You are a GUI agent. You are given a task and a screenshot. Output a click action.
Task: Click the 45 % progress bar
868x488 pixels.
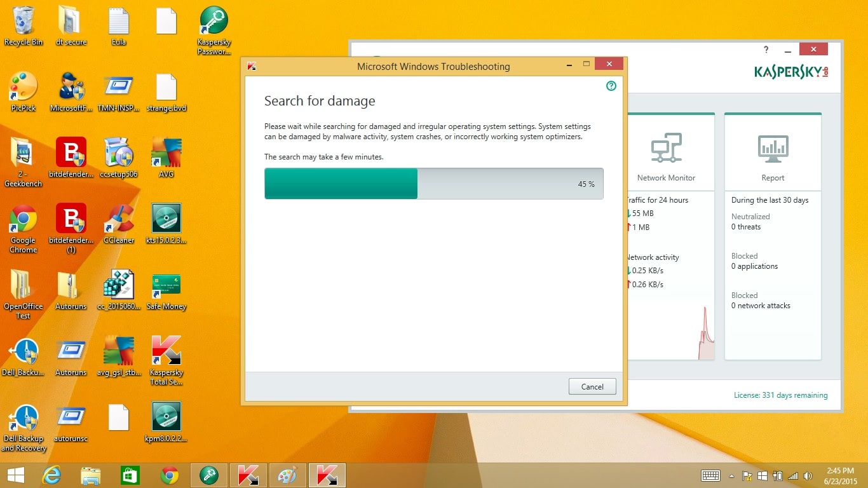434,184
